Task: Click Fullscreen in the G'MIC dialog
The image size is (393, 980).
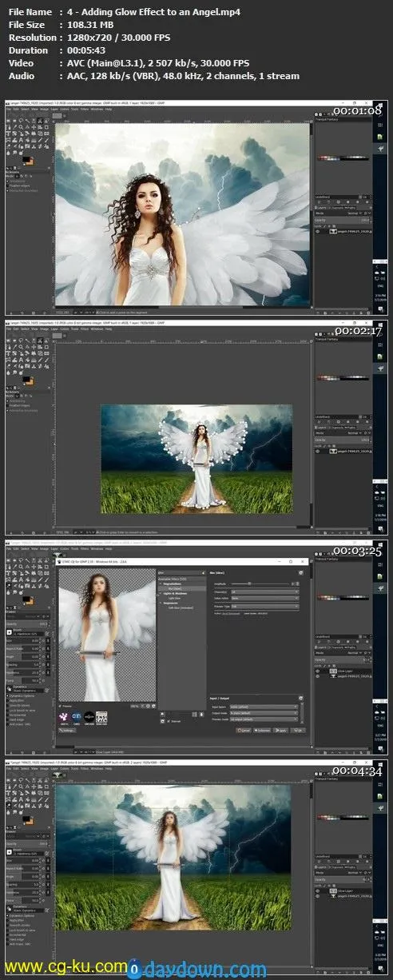Action: [x=262, y=730]
